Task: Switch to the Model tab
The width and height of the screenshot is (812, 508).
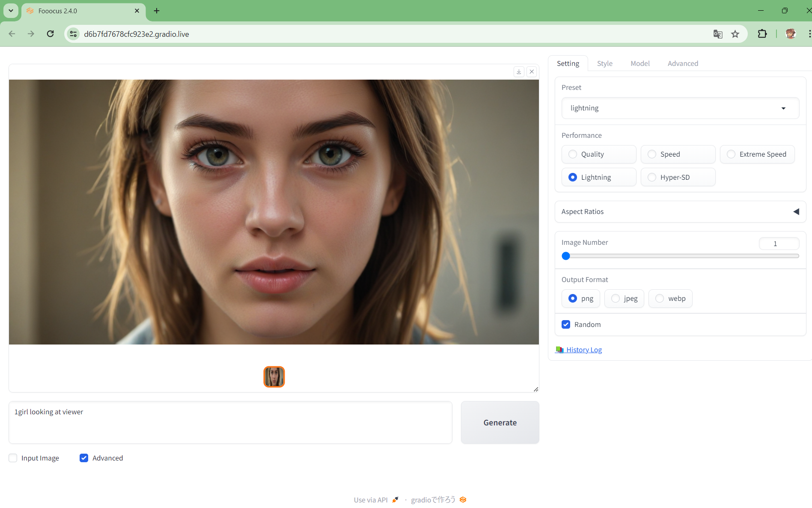Action: 640,63
